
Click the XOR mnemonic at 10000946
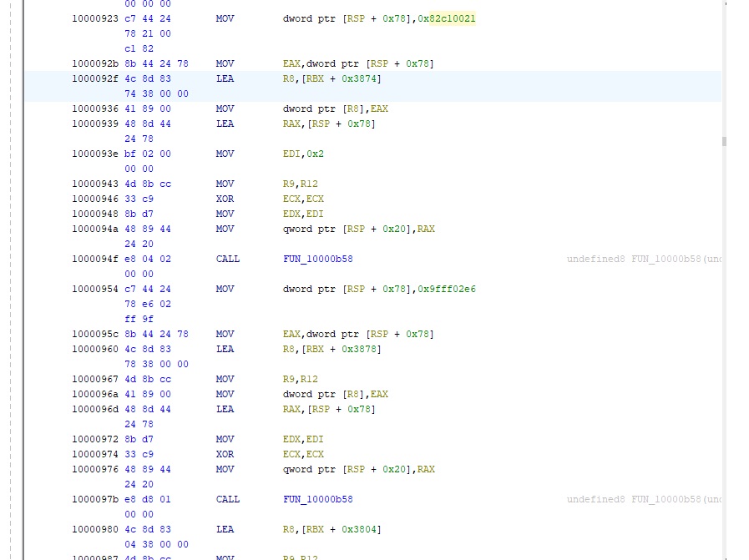coord(225,199)
